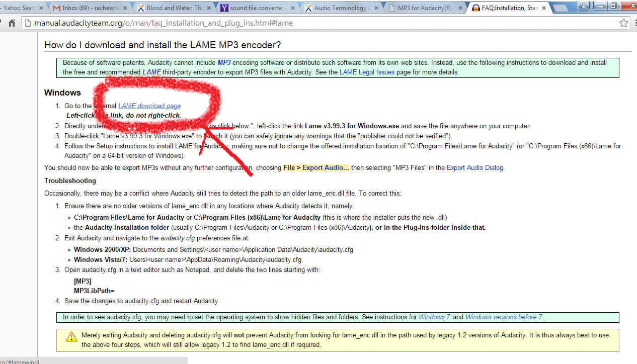The height and width of the screenshot is (364, 637).
Task: Open the Export Audio Dialog link
Action: pyautogui.click(x=475, y=167)
